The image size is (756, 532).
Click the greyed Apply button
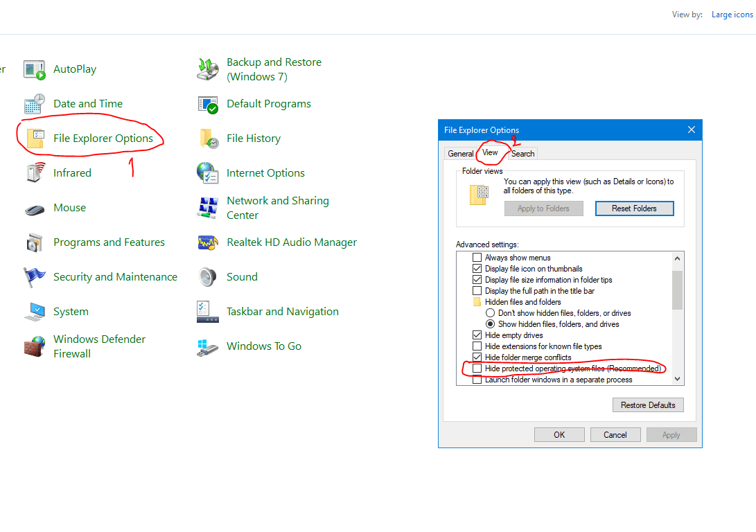(x=671, y=434)
